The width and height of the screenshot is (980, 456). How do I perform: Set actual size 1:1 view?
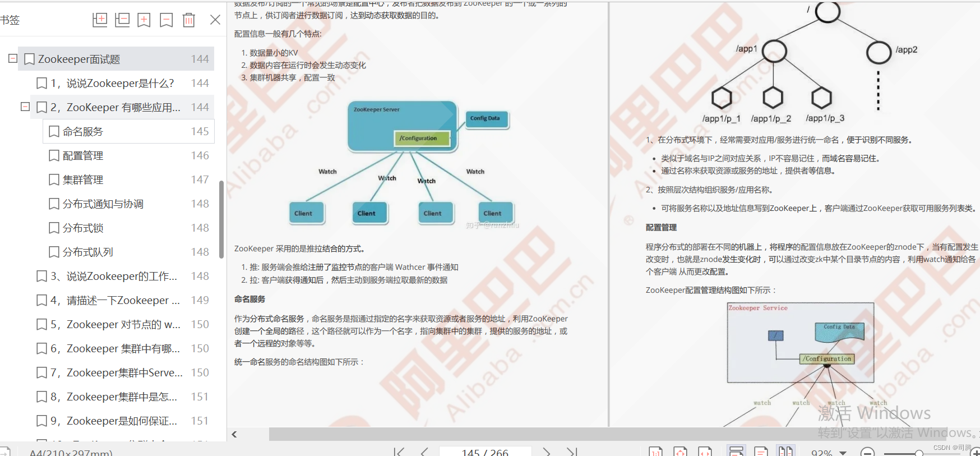[655, 452]
